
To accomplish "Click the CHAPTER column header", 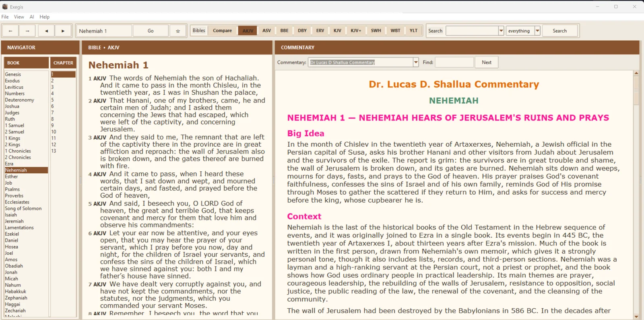I will coord(63,63).
